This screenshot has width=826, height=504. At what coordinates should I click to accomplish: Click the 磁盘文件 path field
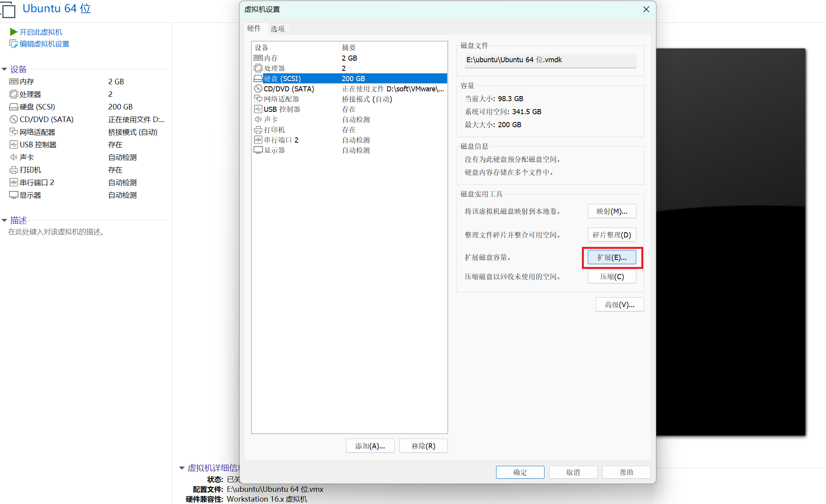(550, 60)
